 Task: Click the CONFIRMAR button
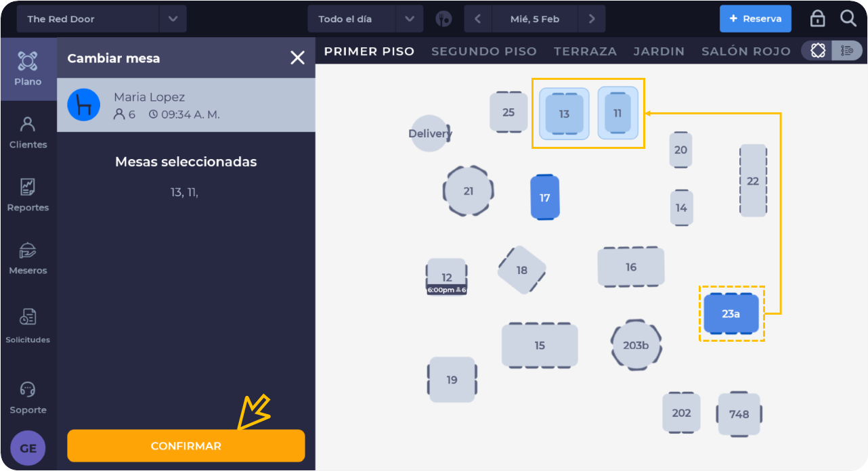pyautogui.click(x=186, y=446)
